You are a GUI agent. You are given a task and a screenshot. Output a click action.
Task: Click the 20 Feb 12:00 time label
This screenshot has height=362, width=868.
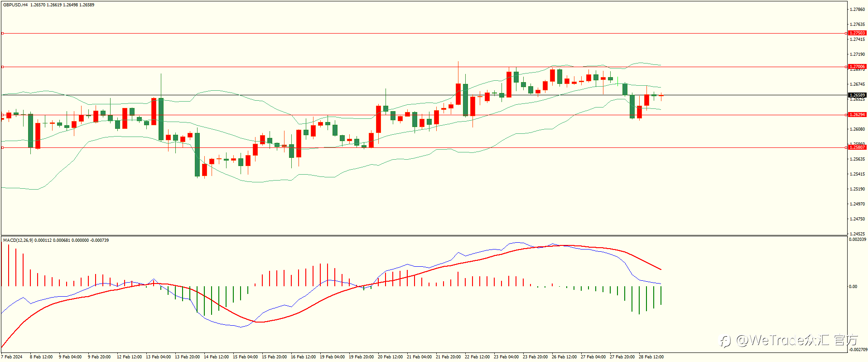[390, 357]
